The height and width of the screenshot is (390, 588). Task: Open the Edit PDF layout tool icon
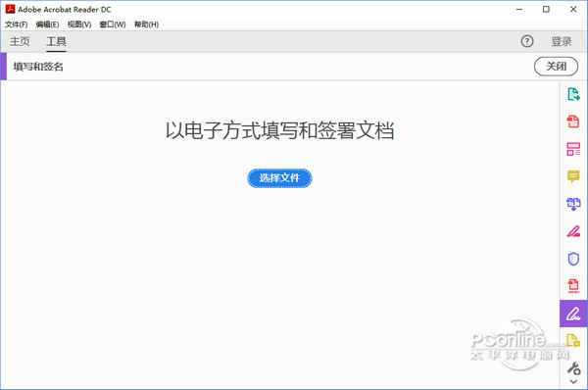click(x=573, y=149)
